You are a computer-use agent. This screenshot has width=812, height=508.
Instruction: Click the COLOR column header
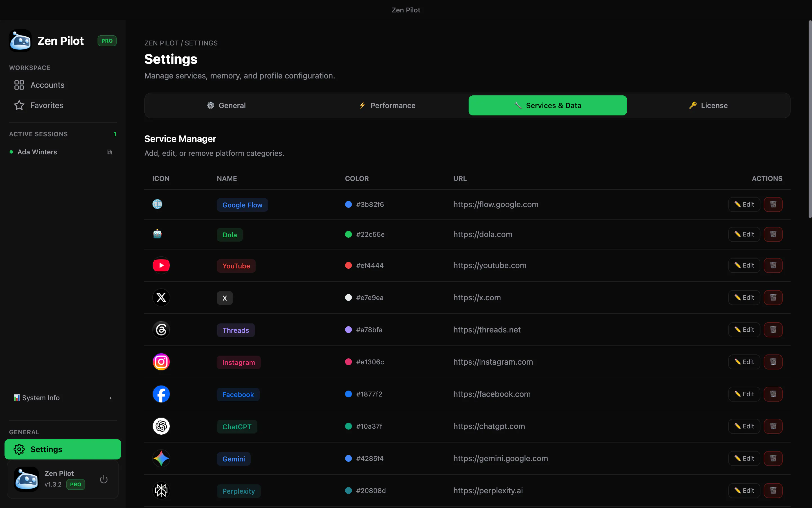pyautogui.click(x=357, y=178)
